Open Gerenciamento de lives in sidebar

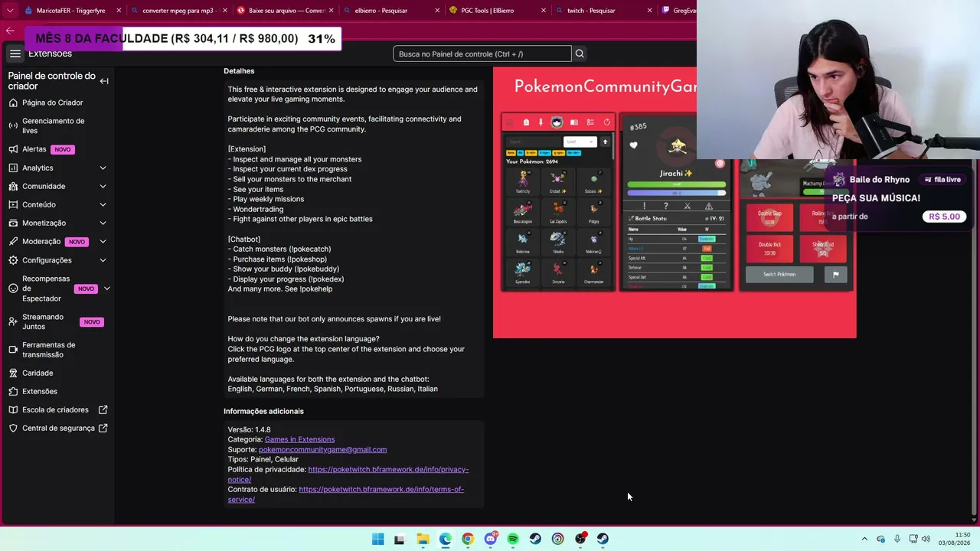[x=57, y=126]
